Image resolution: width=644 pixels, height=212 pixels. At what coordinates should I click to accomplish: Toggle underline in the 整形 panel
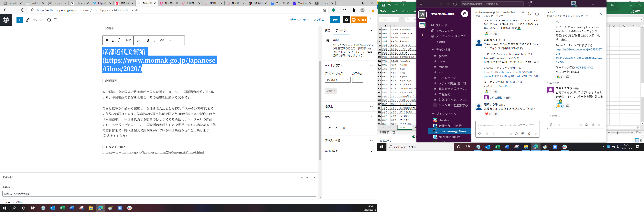(x=344, y=128)
